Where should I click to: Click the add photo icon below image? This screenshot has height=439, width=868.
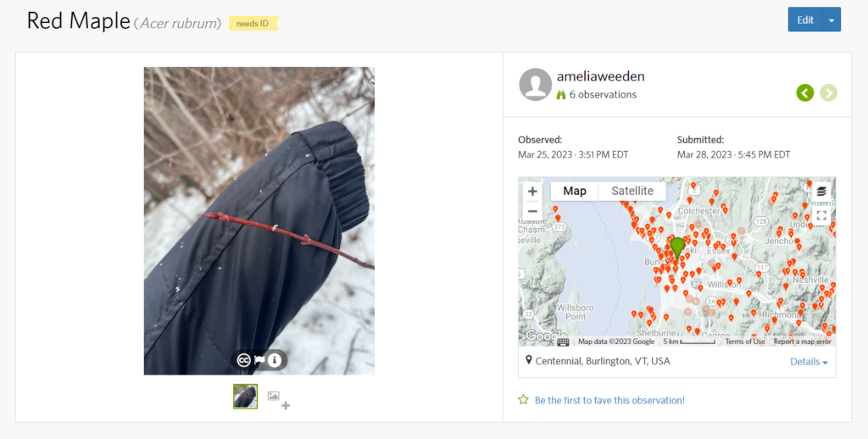pos(278,399)
